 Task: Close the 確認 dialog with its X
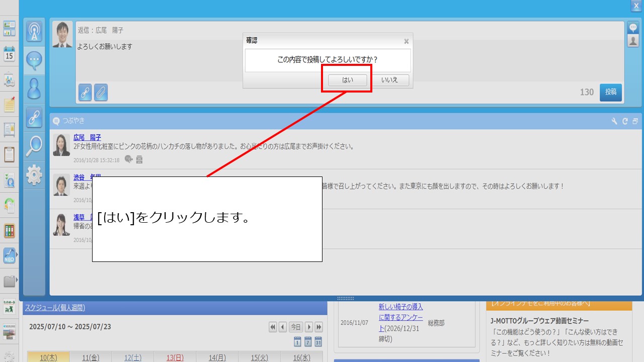[406, 42]
